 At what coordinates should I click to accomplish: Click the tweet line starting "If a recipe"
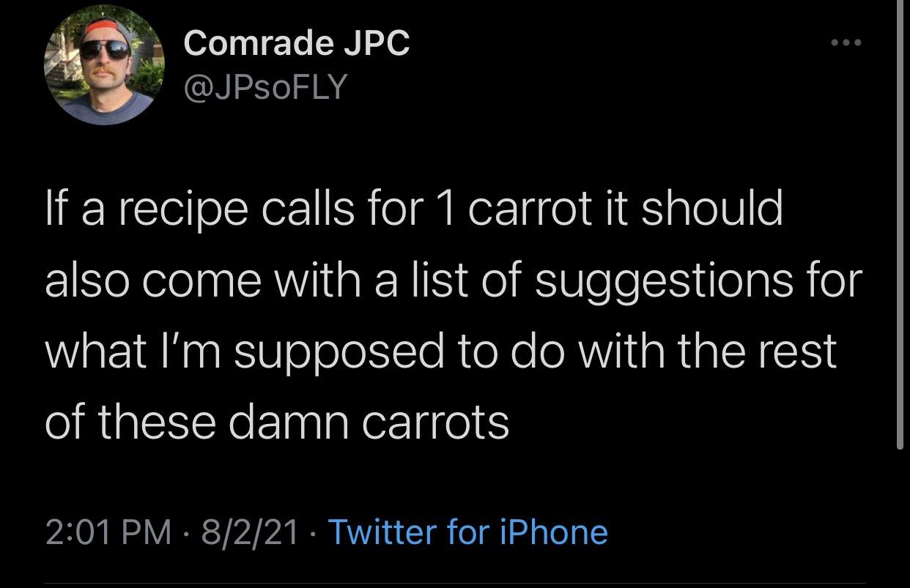(414, 209)
